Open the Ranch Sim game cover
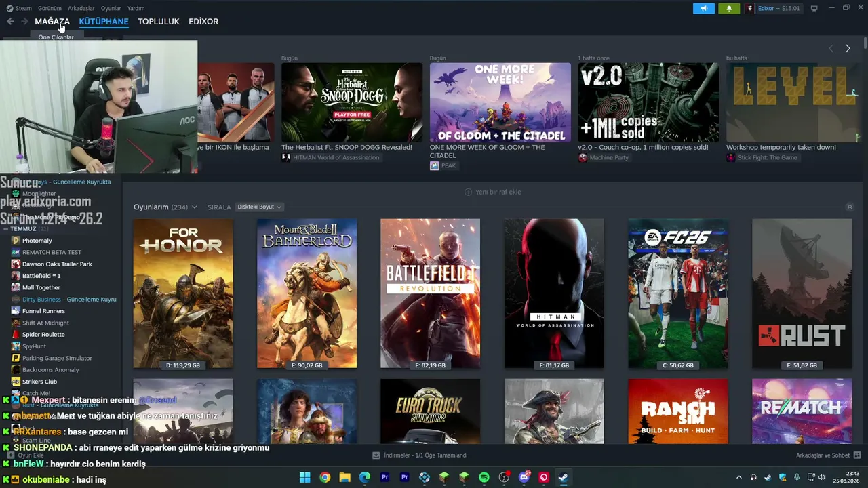Viewport: 868px width, 488px height. (677, 411)
